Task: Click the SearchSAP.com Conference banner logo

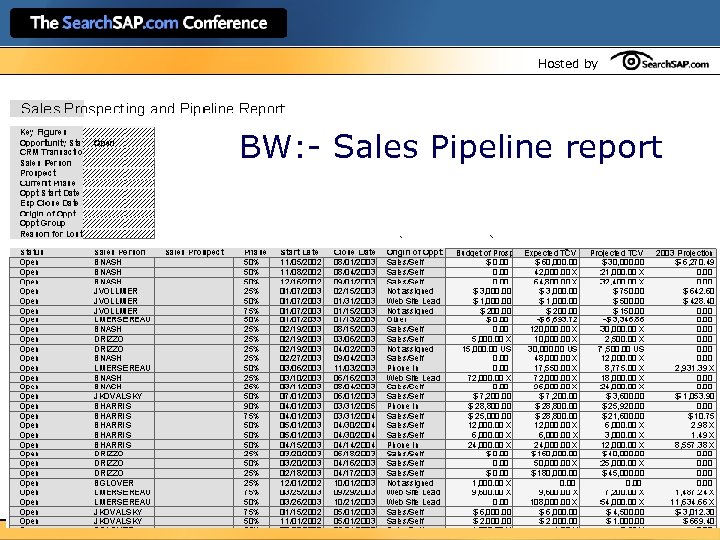Action: (x=148, y=22)
